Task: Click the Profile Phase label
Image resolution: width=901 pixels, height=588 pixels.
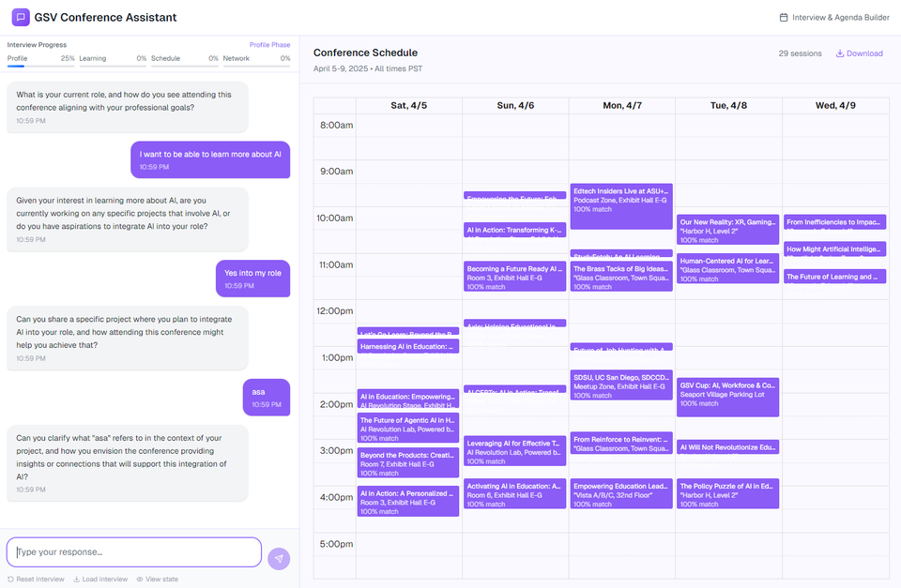Action: point(269,45)
